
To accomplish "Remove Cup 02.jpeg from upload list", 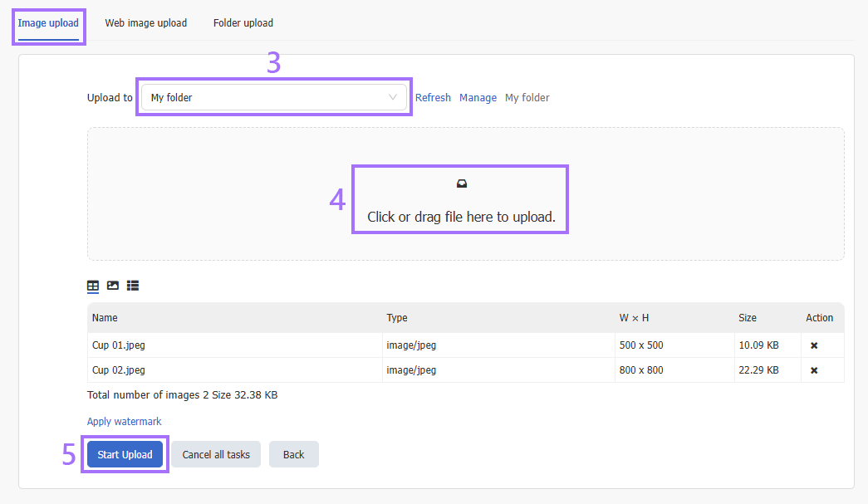I will [814, 370].
